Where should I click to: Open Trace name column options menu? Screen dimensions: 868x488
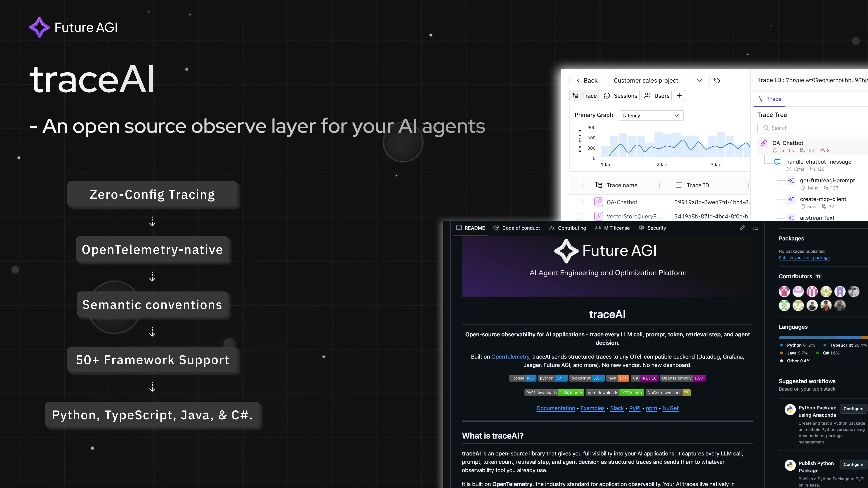[x=659, y=185]
